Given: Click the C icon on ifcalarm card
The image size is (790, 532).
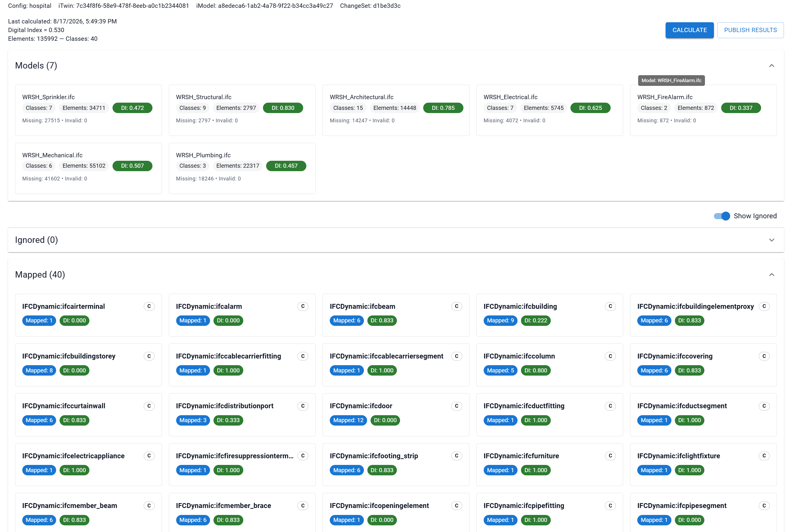Looking at the screenshot, I should (303, 306).
